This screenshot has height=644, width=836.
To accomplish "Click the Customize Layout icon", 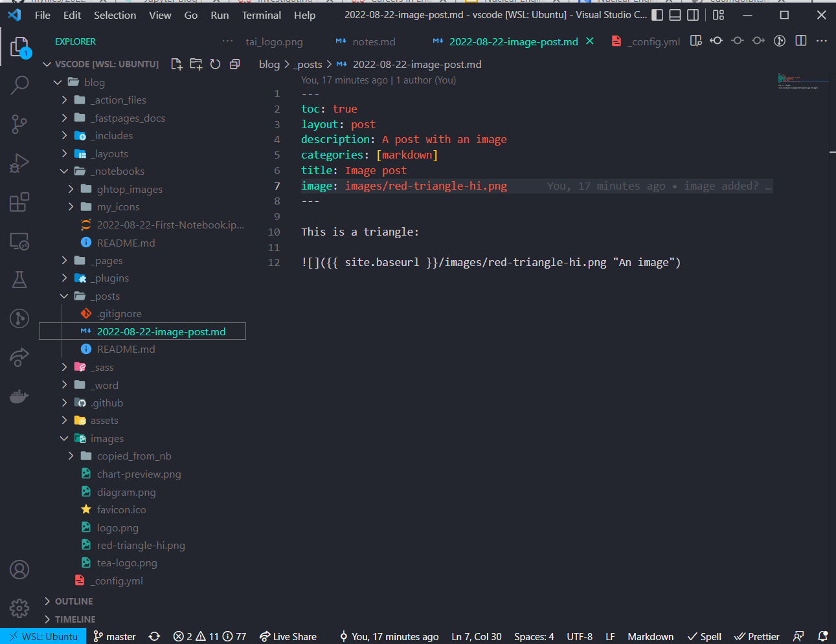I will (x=718, y=15).
